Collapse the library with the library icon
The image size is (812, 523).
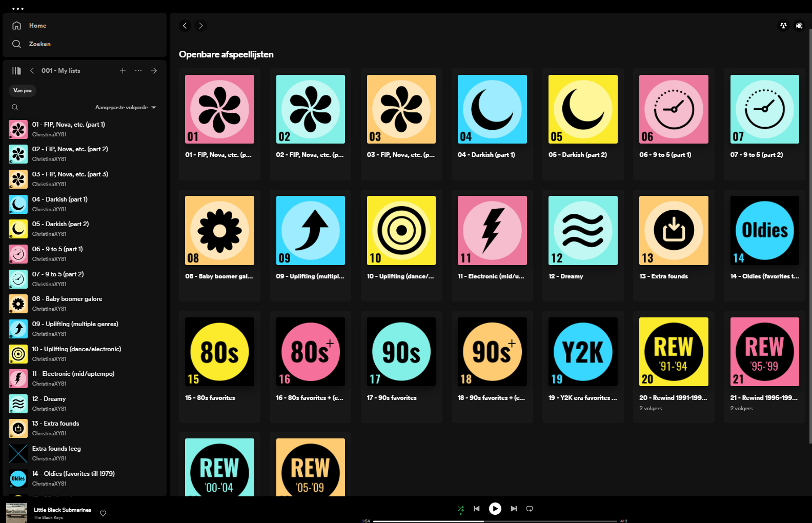[16, 71]
